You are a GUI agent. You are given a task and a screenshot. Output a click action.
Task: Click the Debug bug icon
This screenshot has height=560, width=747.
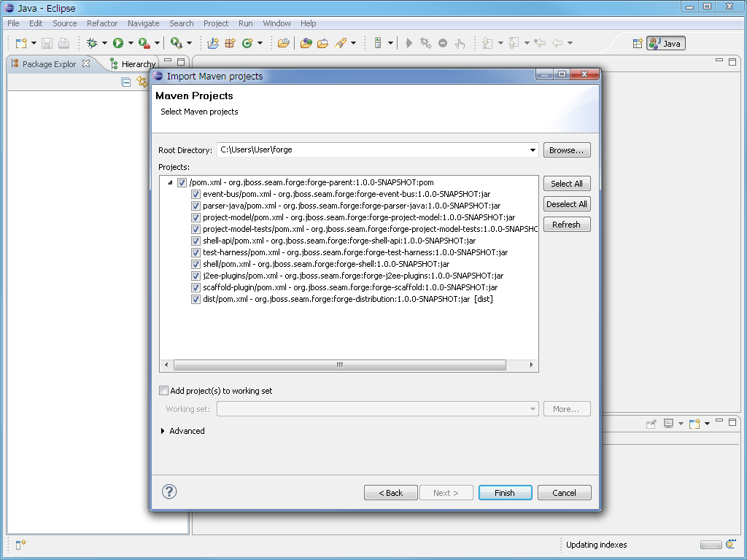[92, 43]
